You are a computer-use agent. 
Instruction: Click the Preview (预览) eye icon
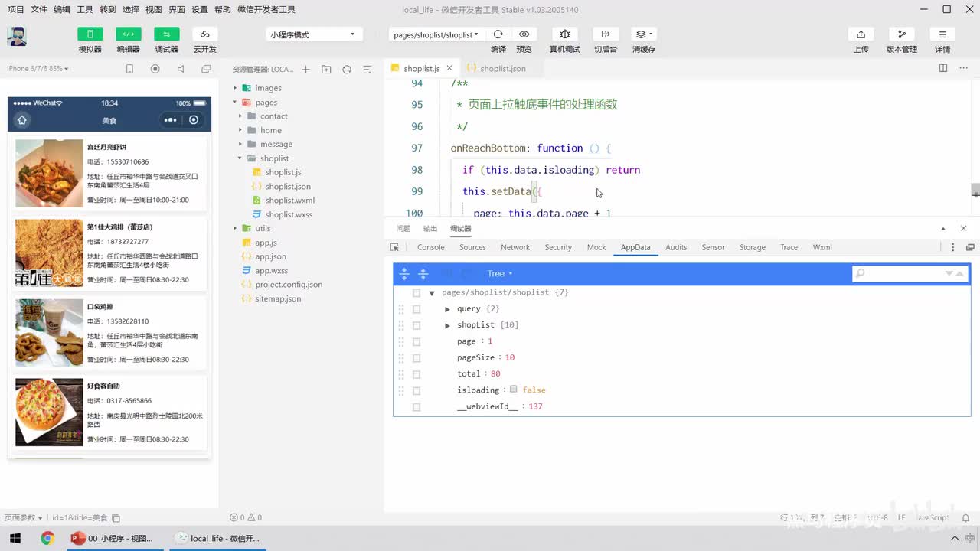point(524,34)
